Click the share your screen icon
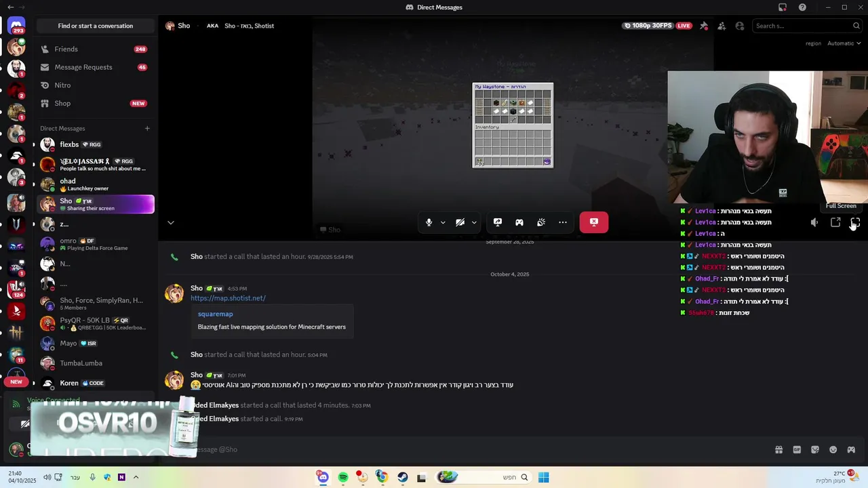 coord(498,222)
